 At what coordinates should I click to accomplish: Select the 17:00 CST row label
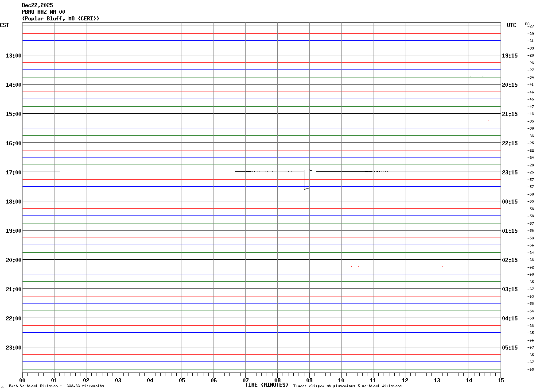coord(14,172)
